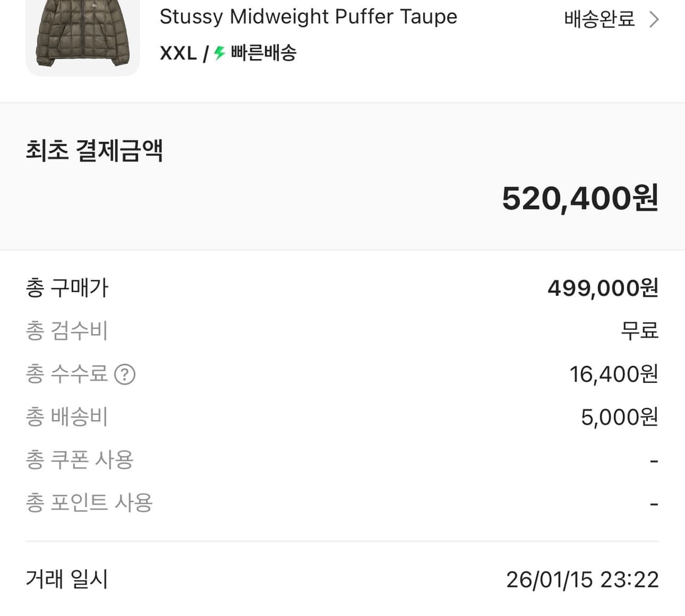The image size is (685, 616).
Task: Click the 26/01/15 23:22 timestamp
Action: (x=582, y=579)
